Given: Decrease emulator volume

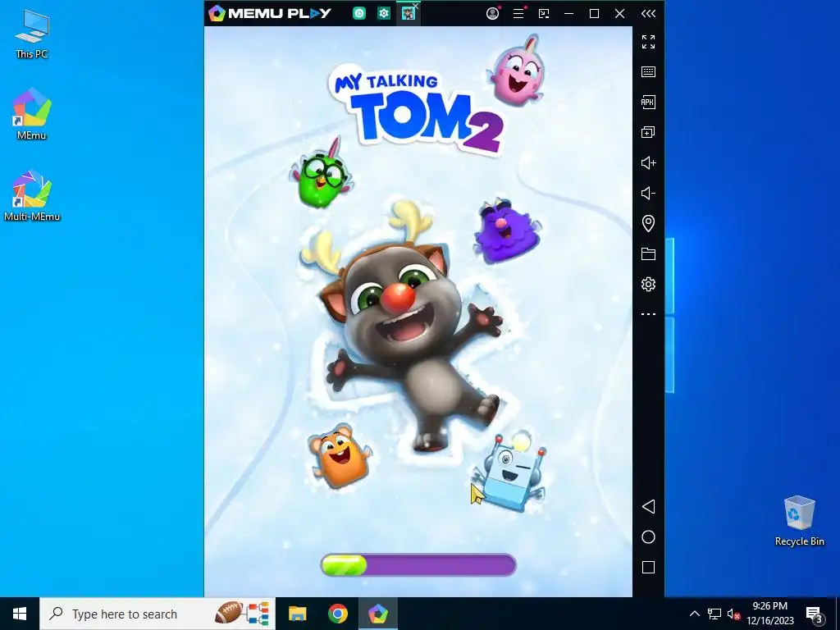Looking at the screenshot, I should pyautogui.click(x=648, y=194).
